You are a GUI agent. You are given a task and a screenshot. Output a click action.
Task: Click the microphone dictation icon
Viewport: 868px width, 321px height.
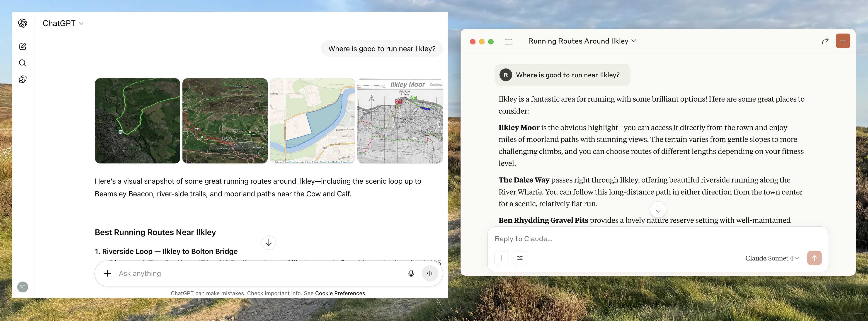point(411,273)
